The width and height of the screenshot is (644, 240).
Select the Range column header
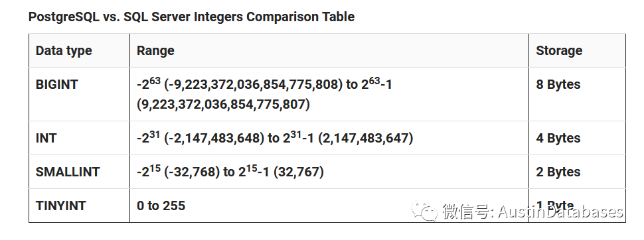(x=329, y=50)
